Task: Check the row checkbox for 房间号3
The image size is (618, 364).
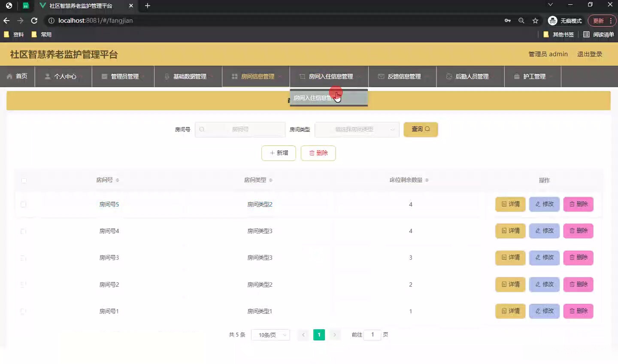Action: pos(24,258)
